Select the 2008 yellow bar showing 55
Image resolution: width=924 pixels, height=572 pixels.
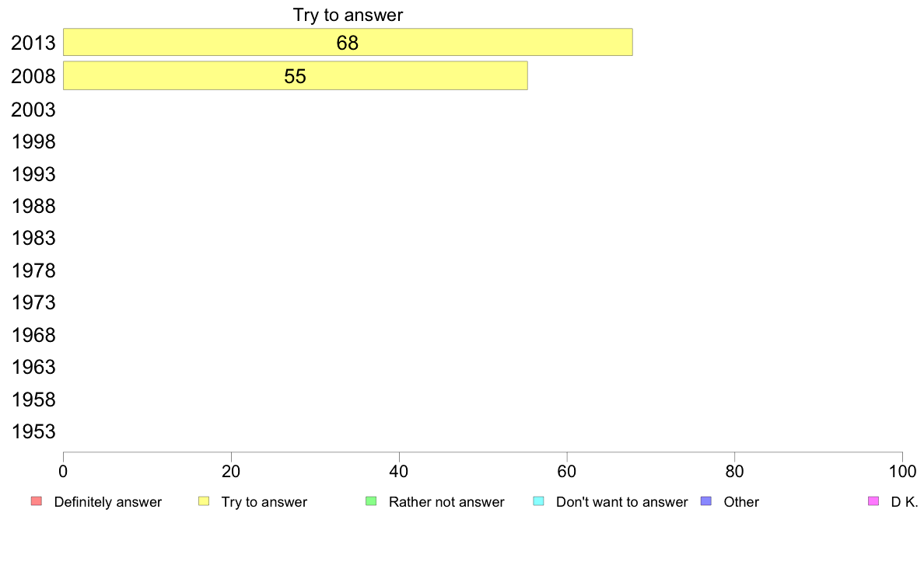(296, 76)
